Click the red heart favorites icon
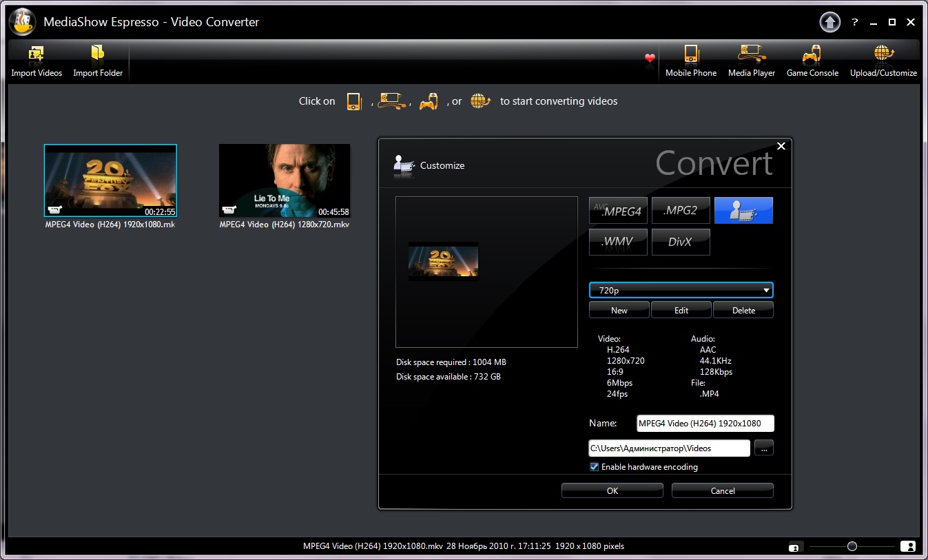Image resolution: width=928 pixels, height=560 pixels. [650, 59]
